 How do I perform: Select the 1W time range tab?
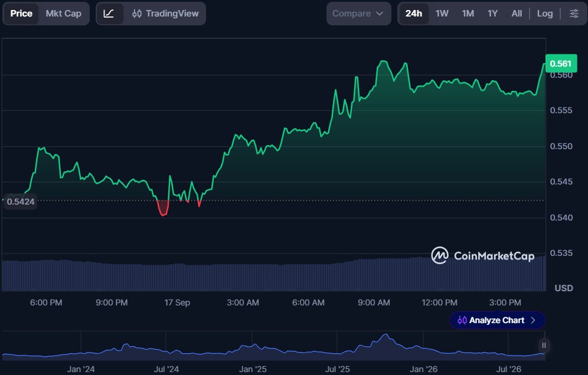[x=442, y=14]
